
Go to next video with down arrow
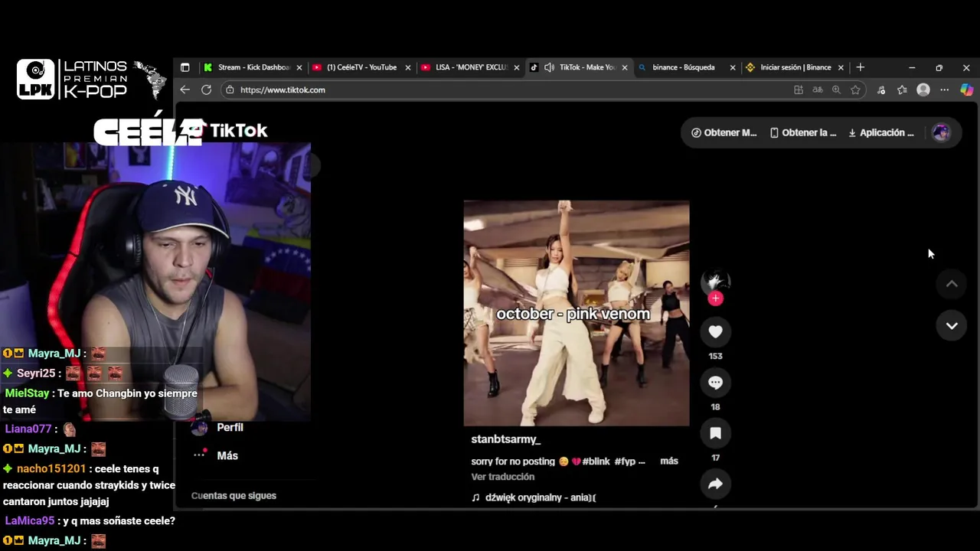pos(952,326)
